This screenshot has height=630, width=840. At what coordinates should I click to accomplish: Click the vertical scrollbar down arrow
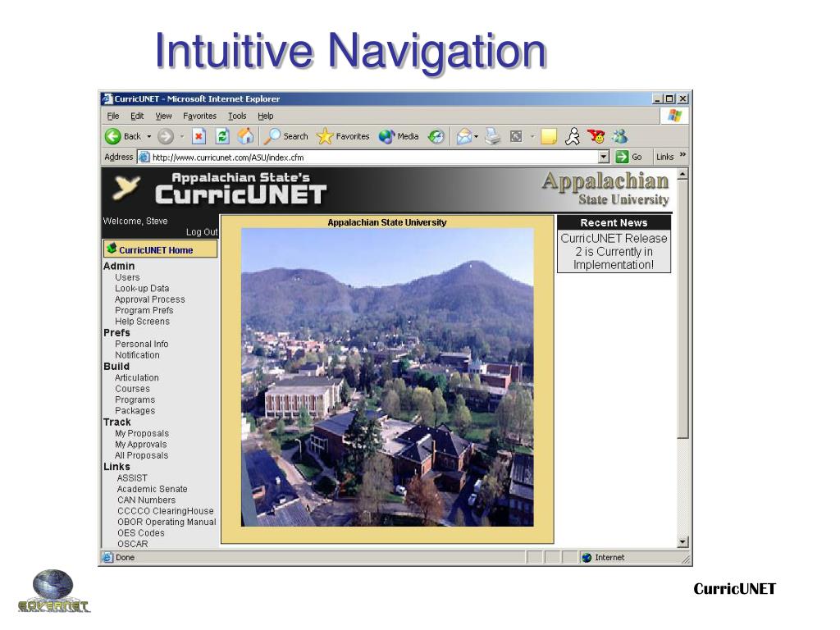click(x=682, y=541)
